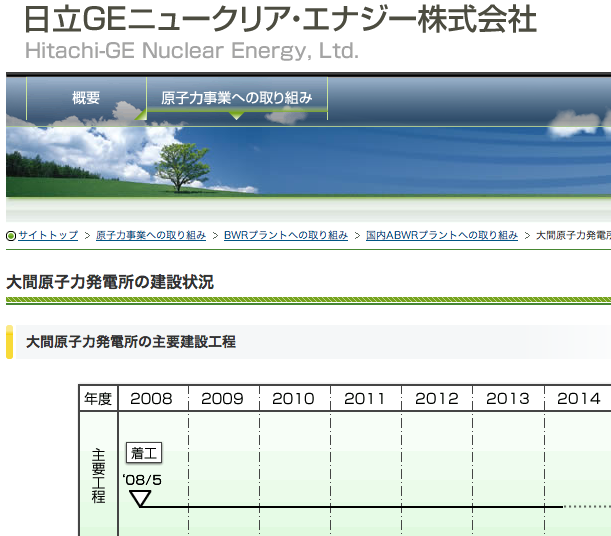Screen dimensions: 611x536
Task: Open the 原子力事業への取り組み navigation tab
Action: pos(237,98)
